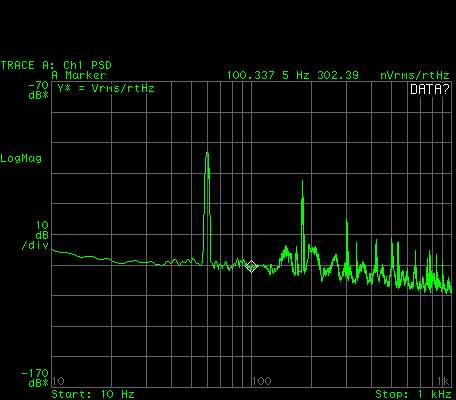Click the 'Start: 10 Hz' label

point(93,394)
